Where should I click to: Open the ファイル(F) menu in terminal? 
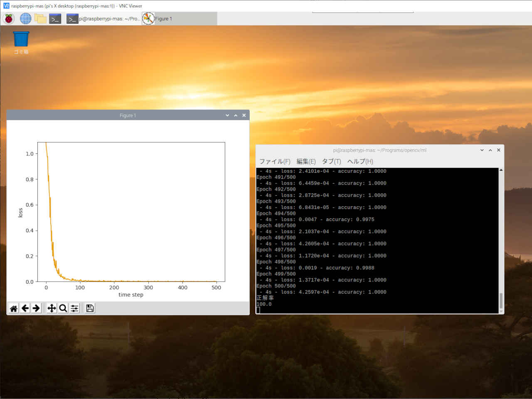pos(275,161)
